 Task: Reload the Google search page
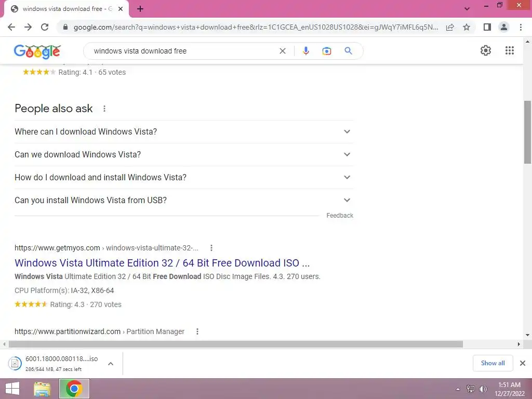(45, 27)
